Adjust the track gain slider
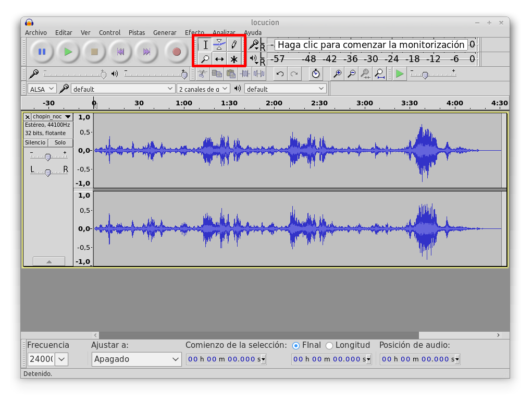Image resolution: width=532 pixels, height=400 pixels. (48, 156)
